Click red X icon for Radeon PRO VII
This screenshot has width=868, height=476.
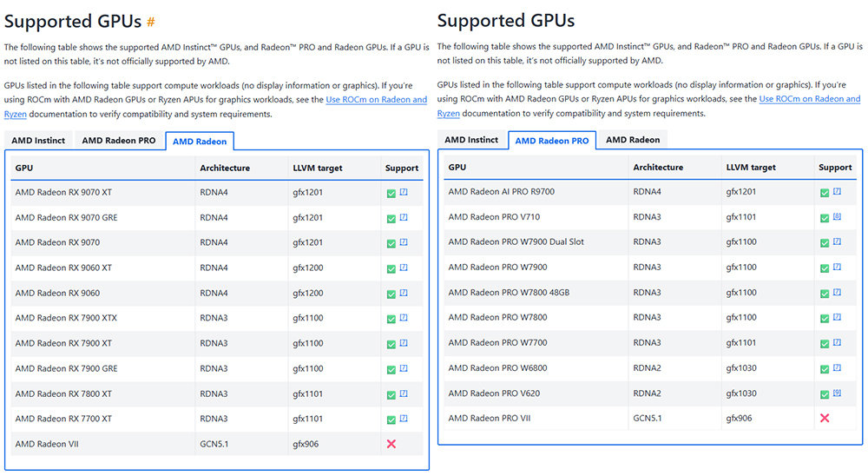825,419
